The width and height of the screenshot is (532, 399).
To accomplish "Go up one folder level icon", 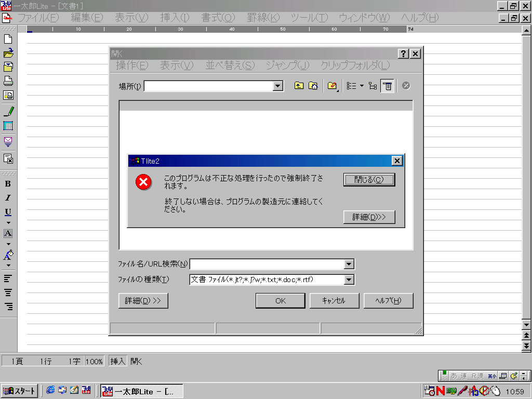I will tap(299, 86).
